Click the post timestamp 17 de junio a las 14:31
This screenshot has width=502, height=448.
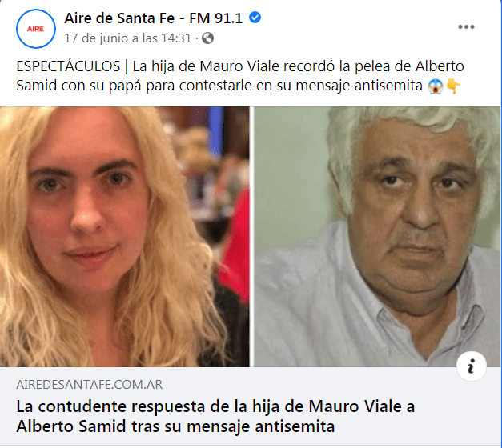tap(128, 38)
